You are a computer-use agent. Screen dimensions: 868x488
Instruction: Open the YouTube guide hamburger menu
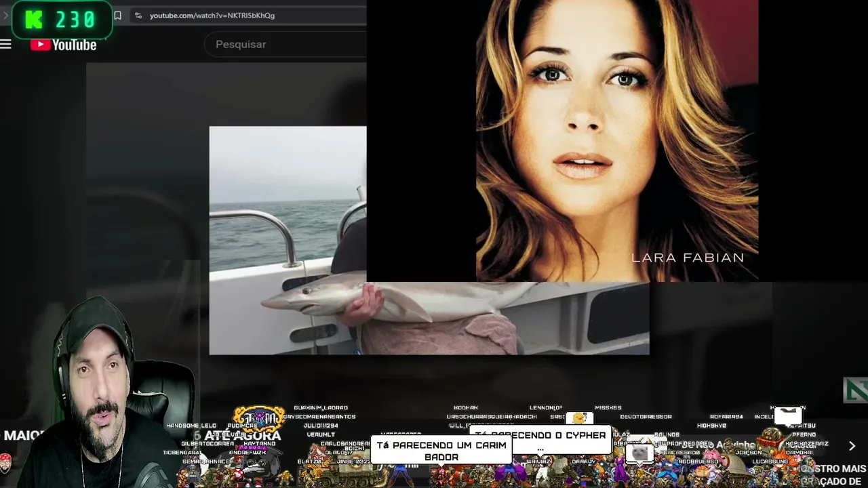click(x=6, y=45)
